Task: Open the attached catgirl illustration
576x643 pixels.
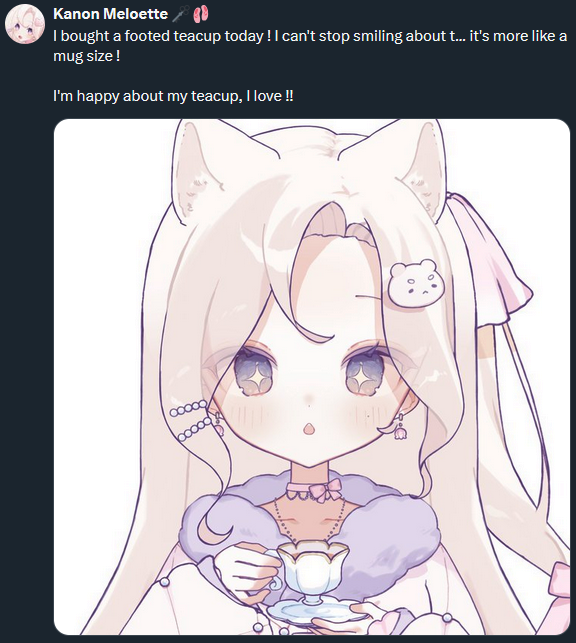Action: (x=312, y=377)
